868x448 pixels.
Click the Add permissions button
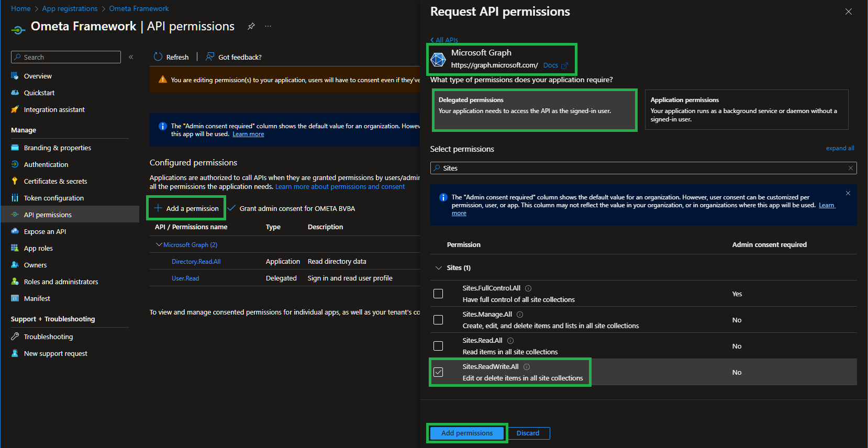467,433
